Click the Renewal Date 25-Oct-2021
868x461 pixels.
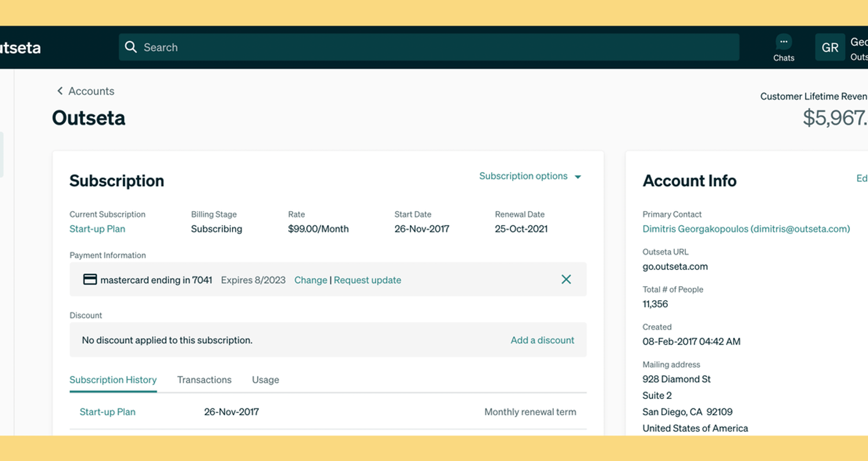click(x=521, y=229)
